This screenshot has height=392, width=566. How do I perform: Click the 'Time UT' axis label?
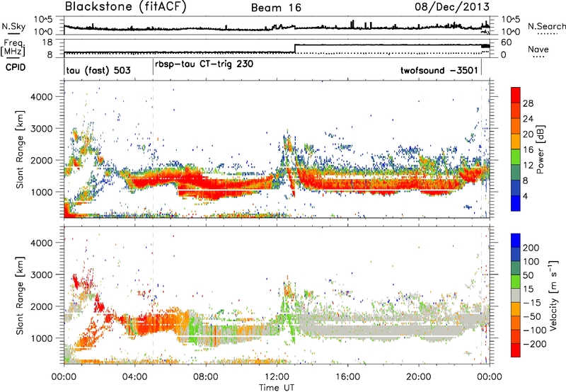tap(277, 388)
